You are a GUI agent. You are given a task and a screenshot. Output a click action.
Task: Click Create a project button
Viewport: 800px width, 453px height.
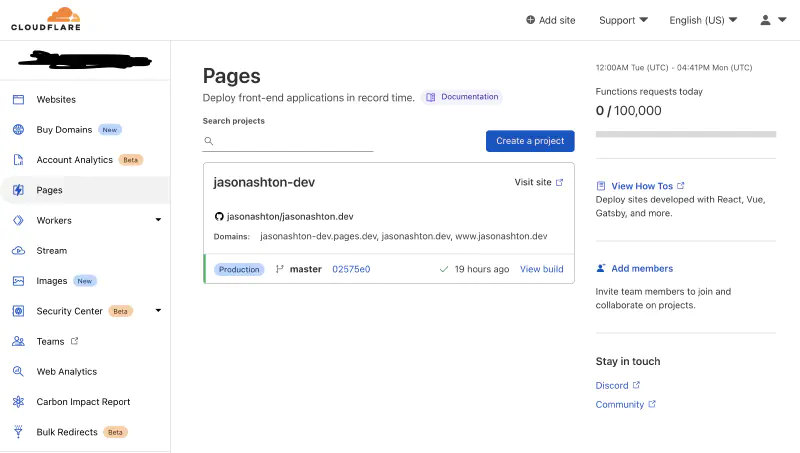click(530, 141)
